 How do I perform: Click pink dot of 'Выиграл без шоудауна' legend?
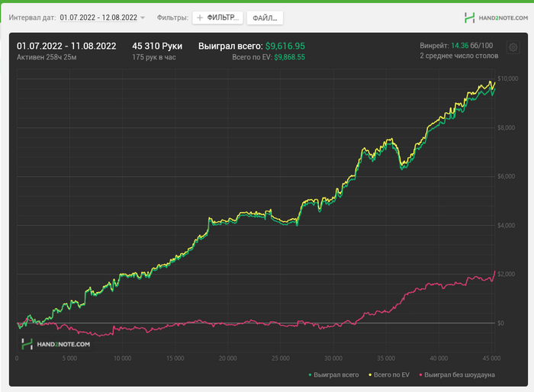tap(420, 375)
